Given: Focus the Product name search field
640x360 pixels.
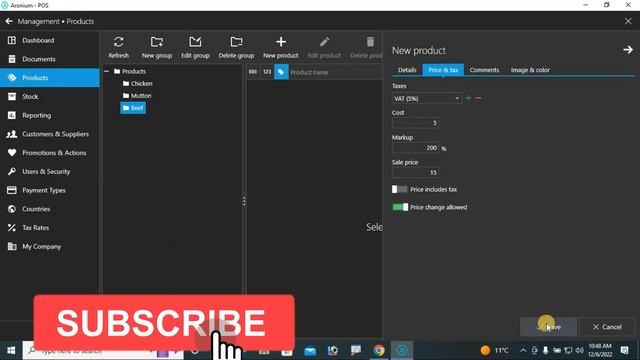Looking at the screenshot, I should coord(335,72).
